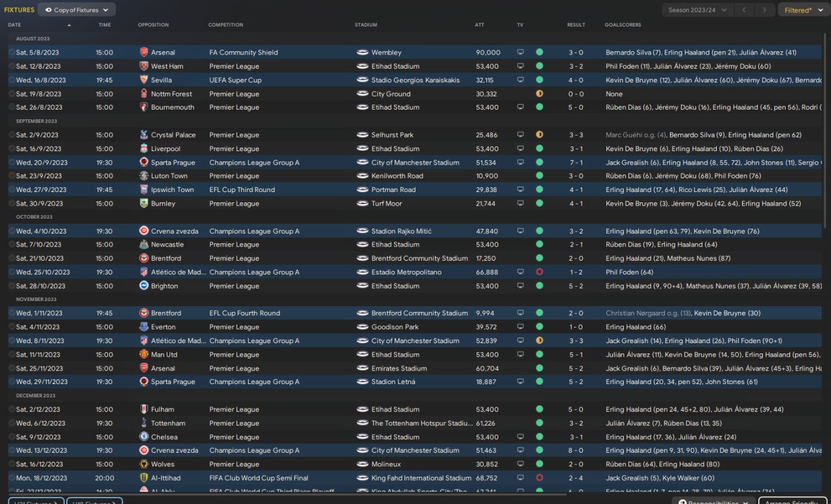This screenshot has height=504, width=831.
Task: Click the 'November 2023' month group header
Action: [36, 300]
